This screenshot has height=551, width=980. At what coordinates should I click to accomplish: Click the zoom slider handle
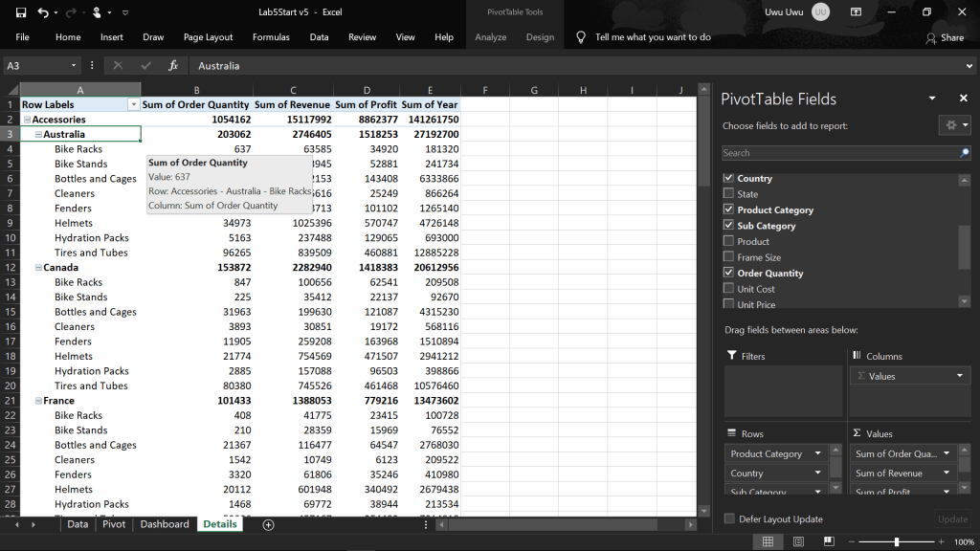pos(897,541)
